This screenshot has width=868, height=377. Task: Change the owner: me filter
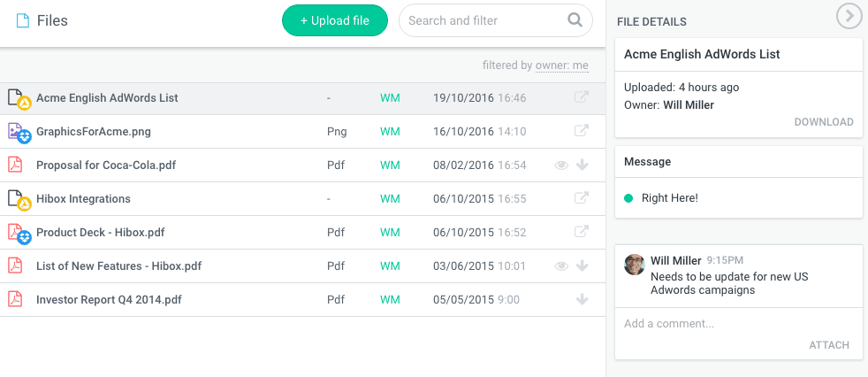pyautogui.click(x=562, y=65)
